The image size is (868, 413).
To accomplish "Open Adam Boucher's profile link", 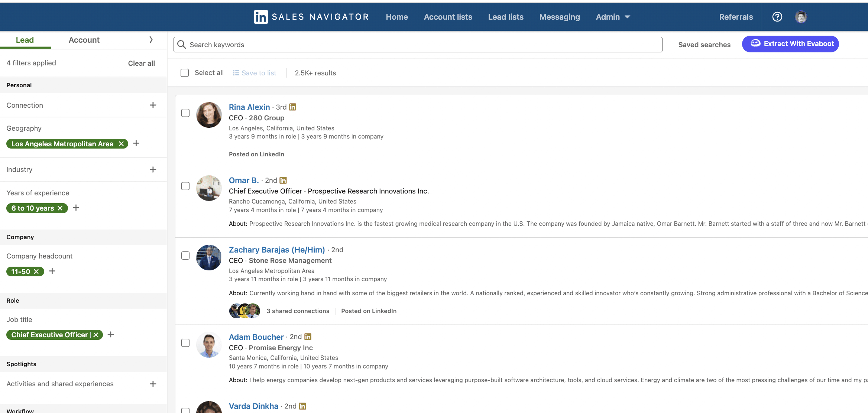I will tap(256, 337).
